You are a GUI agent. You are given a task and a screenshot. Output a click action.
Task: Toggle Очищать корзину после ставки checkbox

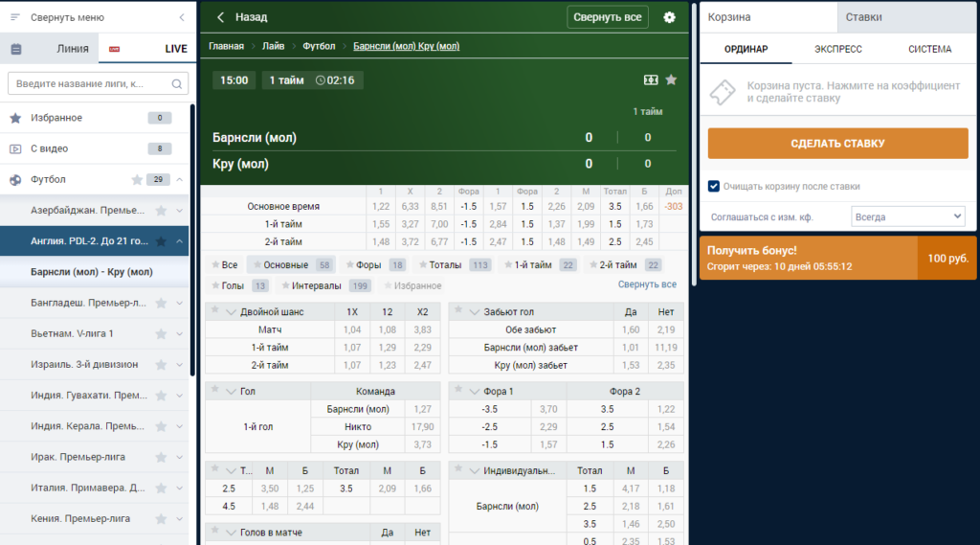[714, 187]
